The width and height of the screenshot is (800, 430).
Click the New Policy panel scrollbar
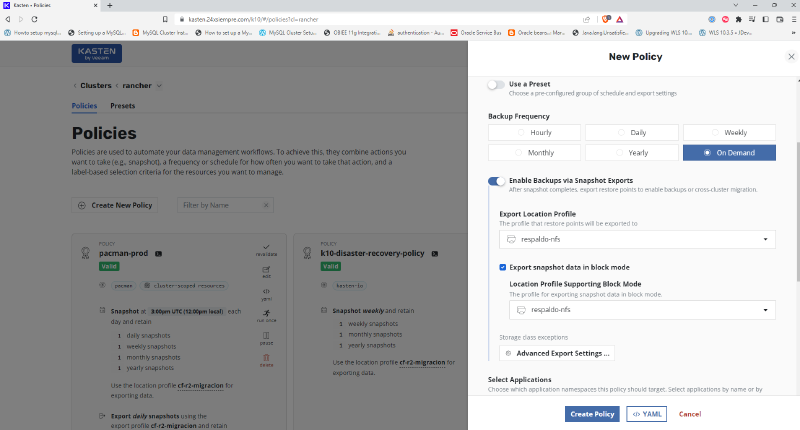(x=797, y=212)
